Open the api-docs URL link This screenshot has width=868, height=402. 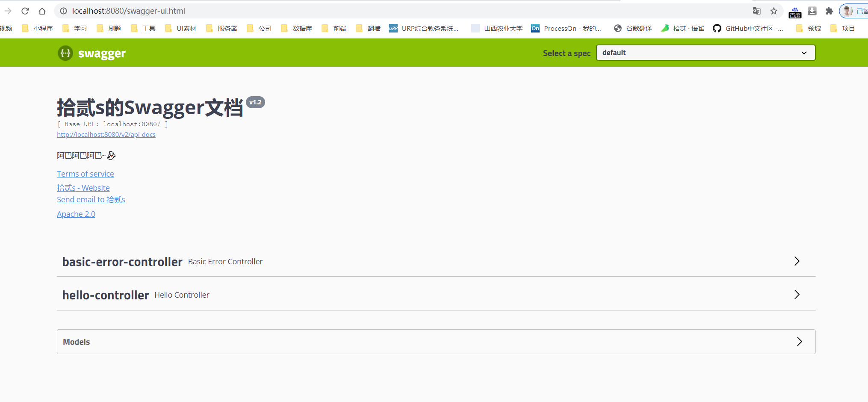pos(106,134)
